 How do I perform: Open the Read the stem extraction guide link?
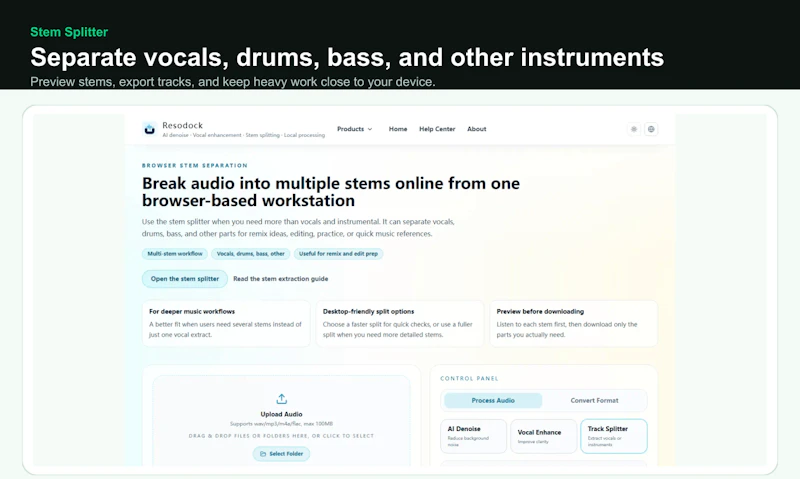click(281, 279)
